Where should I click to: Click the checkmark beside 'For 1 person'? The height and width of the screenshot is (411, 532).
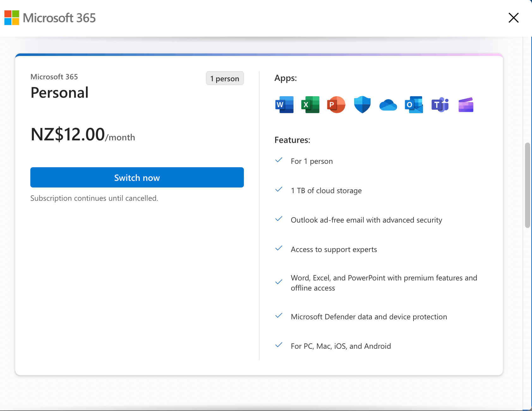tap(279, 160)
